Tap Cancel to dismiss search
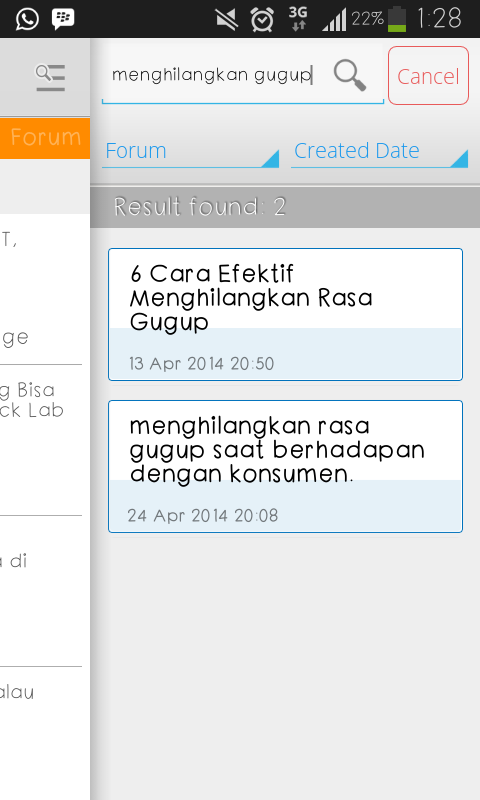The image size is (480, 800). pos(428,76)
